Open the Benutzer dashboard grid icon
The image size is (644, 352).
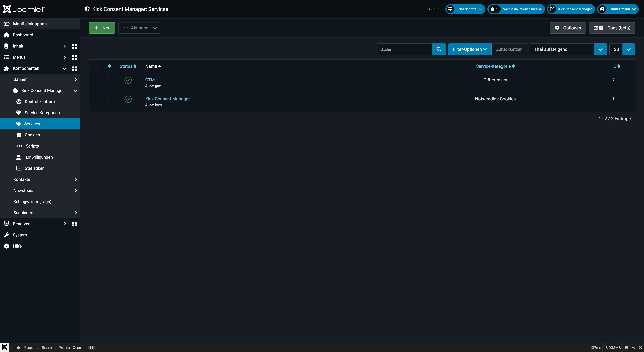(x=74, y=224)
